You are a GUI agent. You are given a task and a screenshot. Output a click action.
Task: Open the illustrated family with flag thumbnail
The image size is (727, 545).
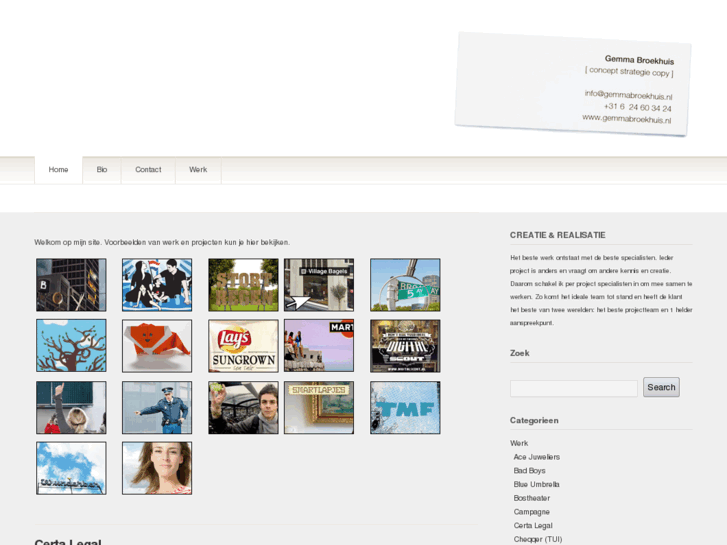coord(157,285)
